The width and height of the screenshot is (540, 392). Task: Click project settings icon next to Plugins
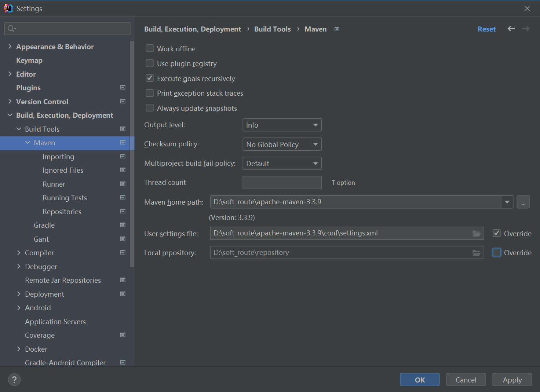pyautogui.click(x=123, y=87)
